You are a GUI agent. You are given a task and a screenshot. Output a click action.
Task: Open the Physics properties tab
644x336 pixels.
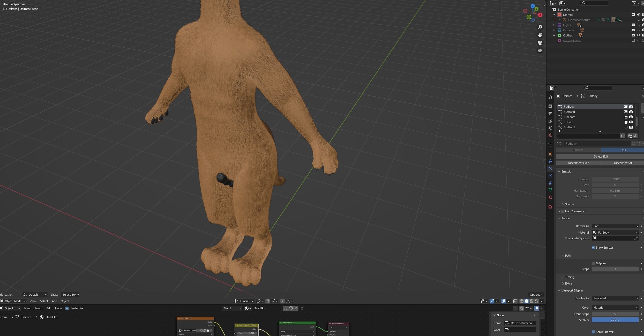pyautogui.click(x=550, y=176)
